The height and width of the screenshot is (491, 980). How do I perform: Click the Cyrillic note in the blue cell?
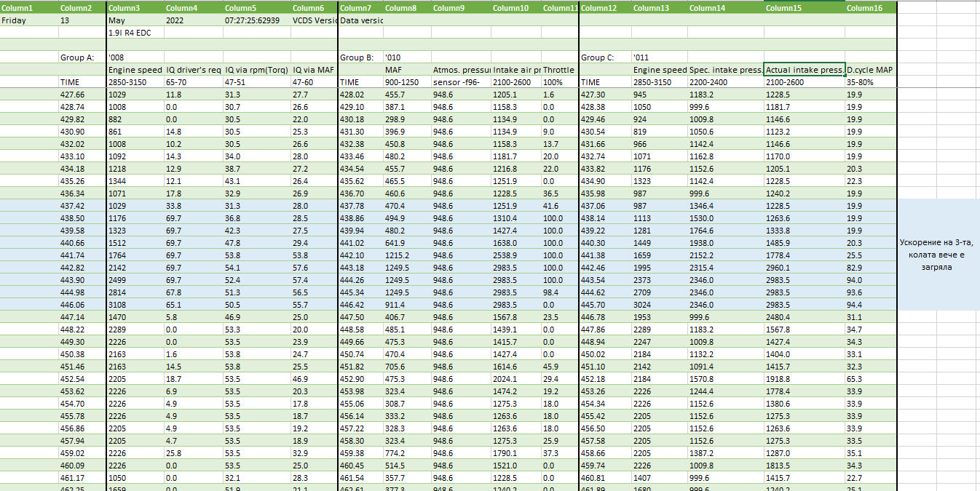point(938,255)
